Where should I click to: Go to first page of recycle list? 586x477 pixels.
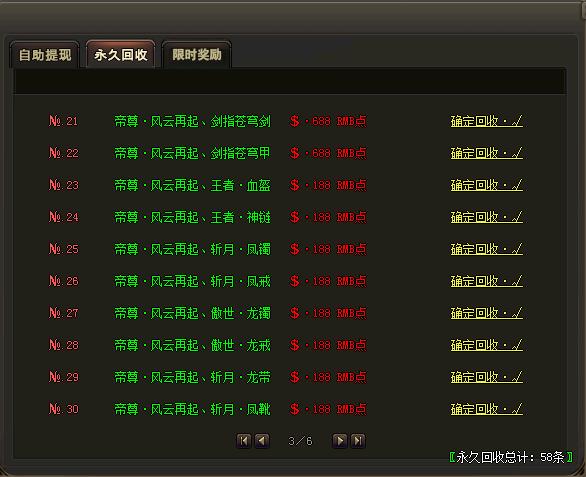(244, 441)
